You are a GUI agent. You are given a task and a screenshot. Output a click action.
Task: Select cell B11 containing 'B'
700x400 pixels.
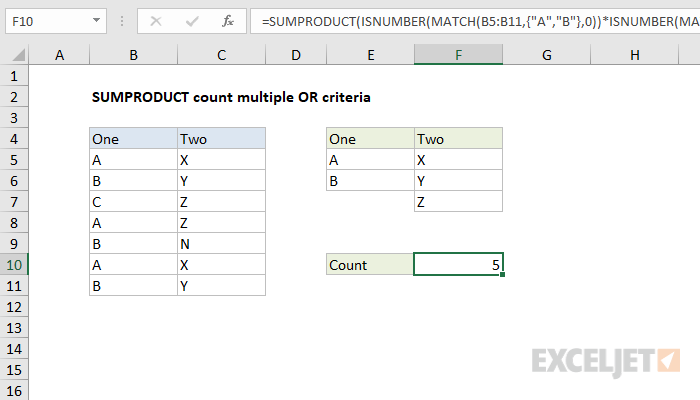coord(133,286)
